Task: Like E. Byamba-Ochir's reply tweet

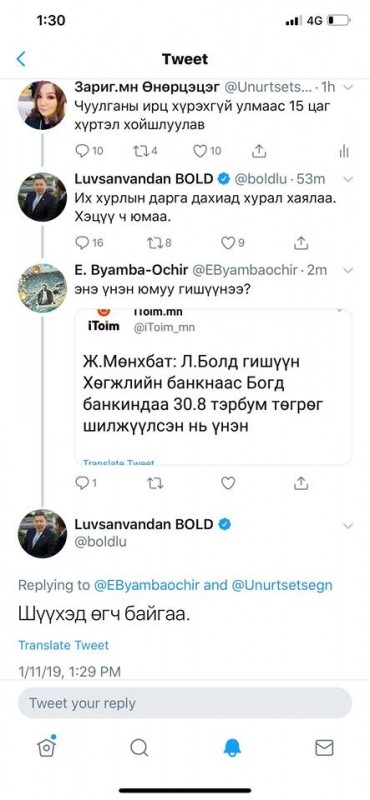Action: point(228,483)
